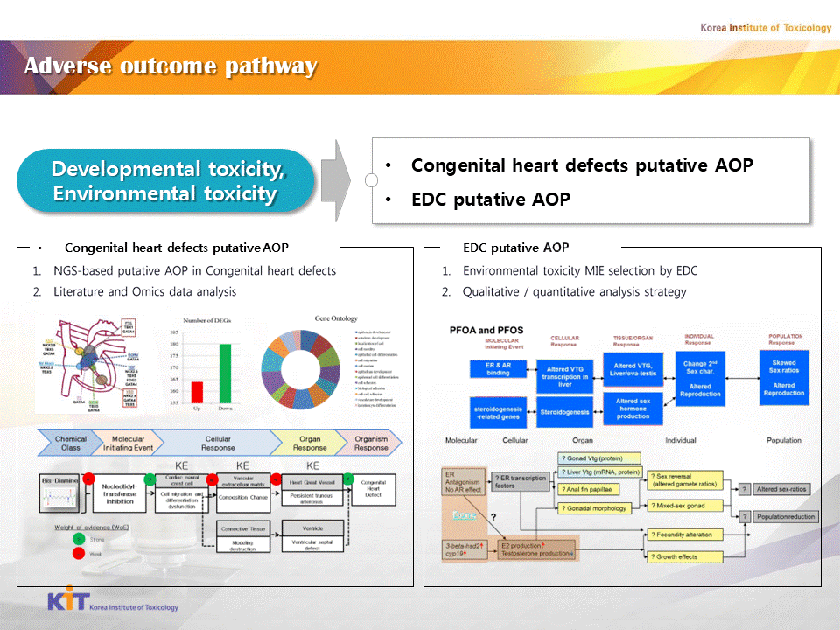Image resolution: width=840 pixels, height=630 pixels.
Task: Click the 'Bis-Diamine' chemical structure box
Action: coord(59,493)
